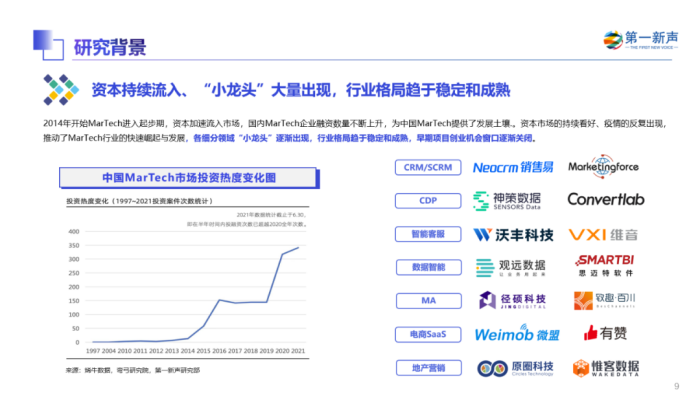Viewport: 700px width, 393px height.
Task: Select the 数据智能 category box
Action: [x=429, y=267]
